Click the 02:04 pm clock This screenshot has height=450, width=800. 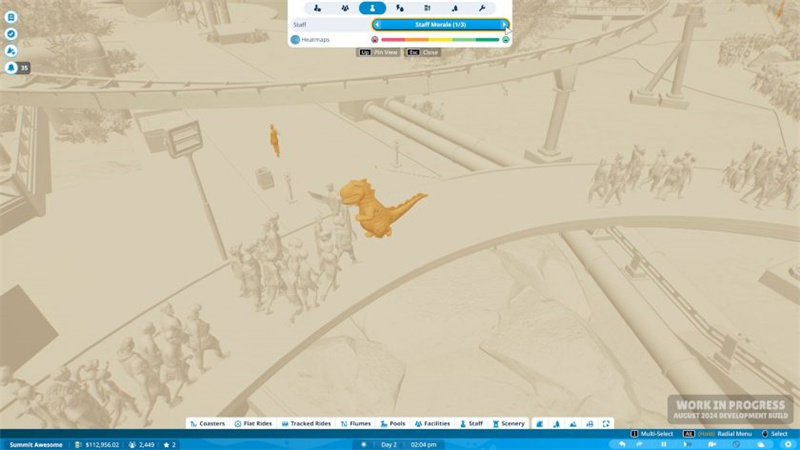pos(423,445)
